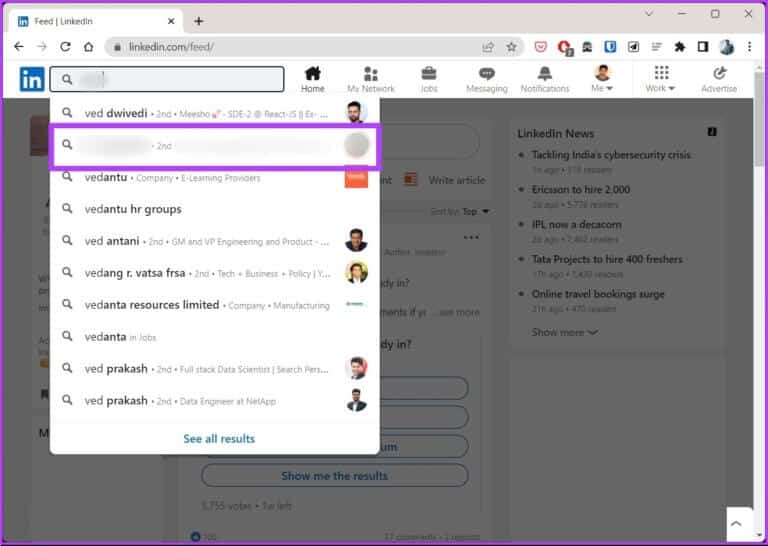Screen dimensions: 768x546
Task: Click See all results link
Action: pyautogui.click(x=219, y=439)
